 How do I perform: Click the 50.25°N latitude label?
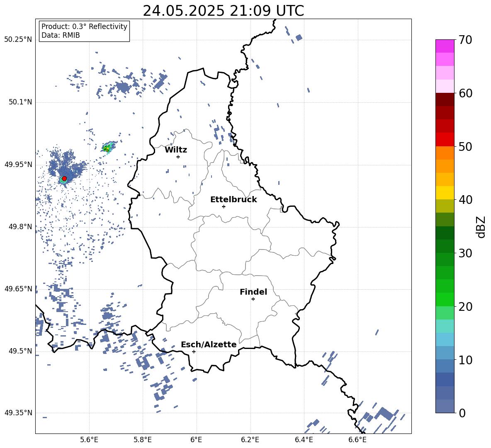click(18, 40)
